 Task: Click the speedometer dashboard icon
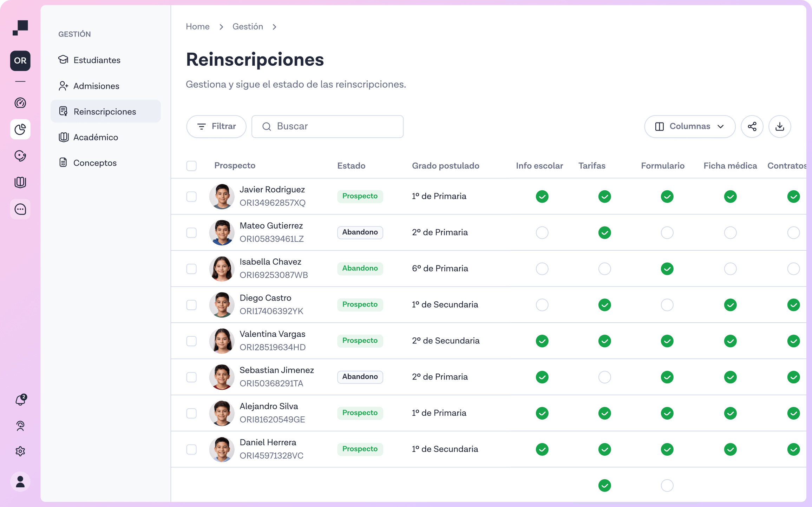[x=20, y=103]
